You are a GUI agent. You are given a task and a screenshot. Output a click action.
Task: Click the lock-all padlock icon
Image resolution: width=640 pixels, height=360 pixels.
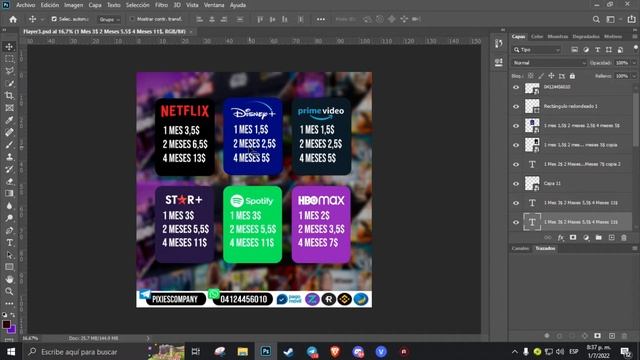(x=572, y=76)
